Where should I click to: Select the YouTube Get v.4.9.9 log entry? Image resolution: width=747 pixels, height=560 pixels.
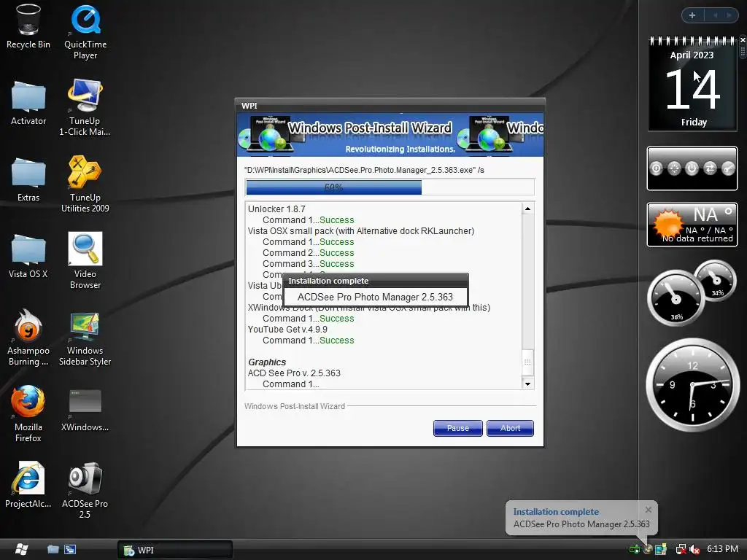[287, 330]
